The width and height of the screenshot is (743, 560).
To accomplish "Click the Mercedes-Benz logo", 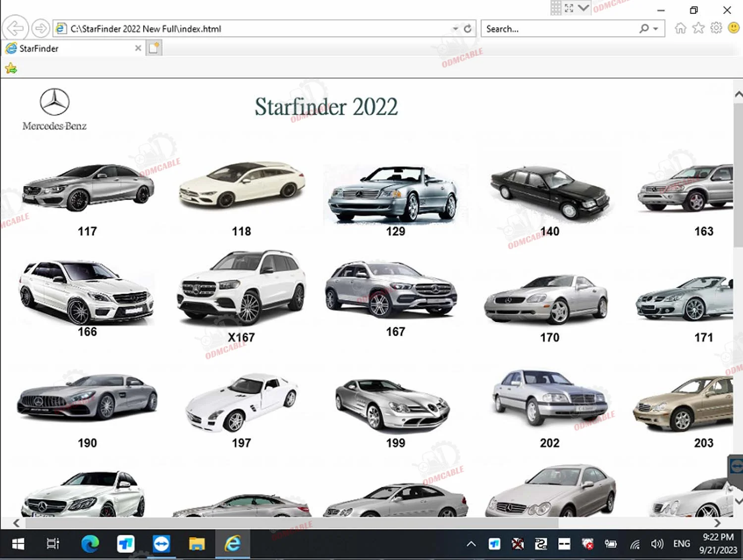I will tap(54, 109).
